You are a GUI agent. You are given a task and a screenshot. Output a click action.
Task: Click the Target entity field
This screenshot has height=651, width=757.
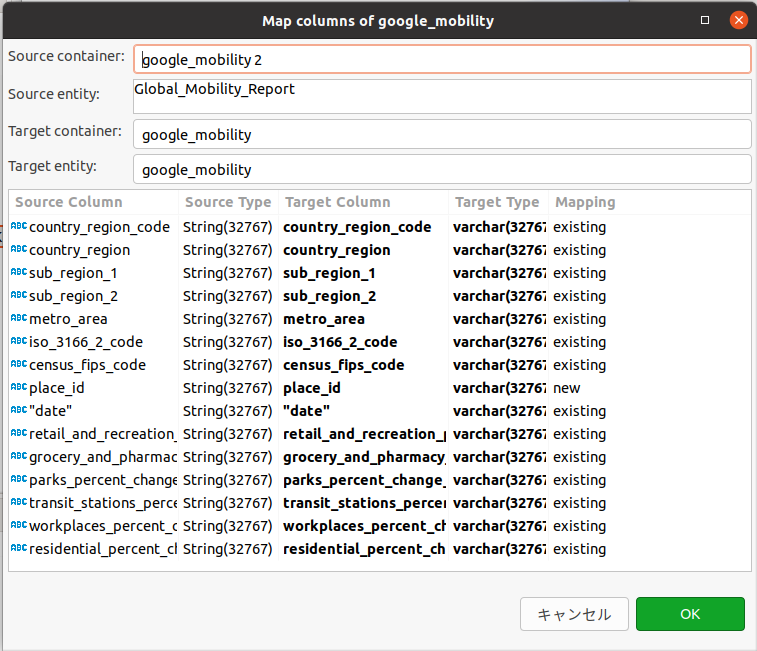click(442, 169)
